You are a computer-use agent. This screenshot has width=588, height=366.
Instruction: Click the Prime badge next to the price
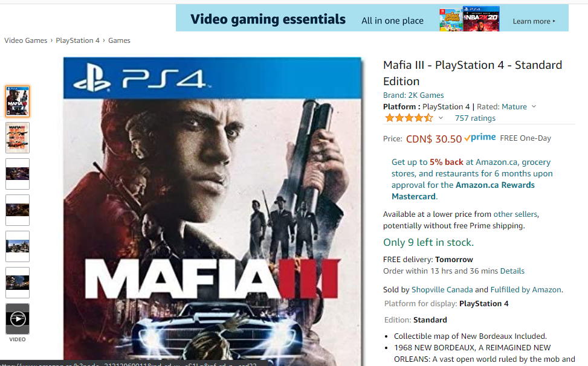coord(479,138)
